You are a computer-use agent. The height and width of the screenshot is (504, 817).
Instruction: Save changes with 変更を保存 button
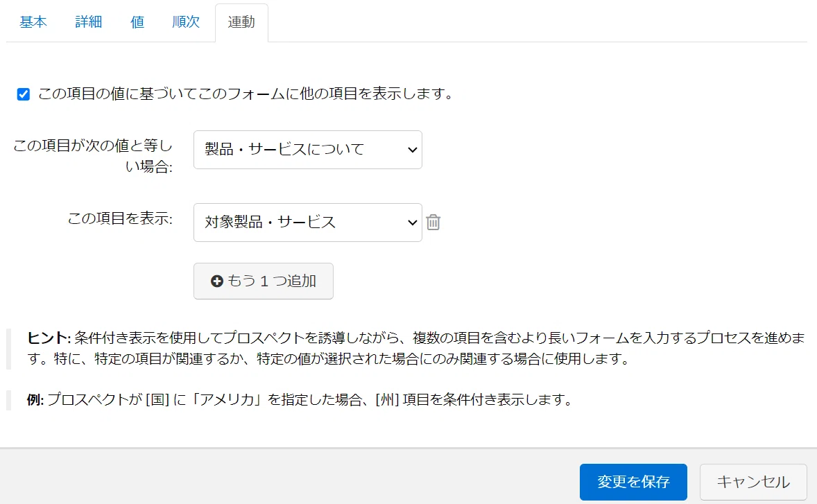tap(633, 482)
